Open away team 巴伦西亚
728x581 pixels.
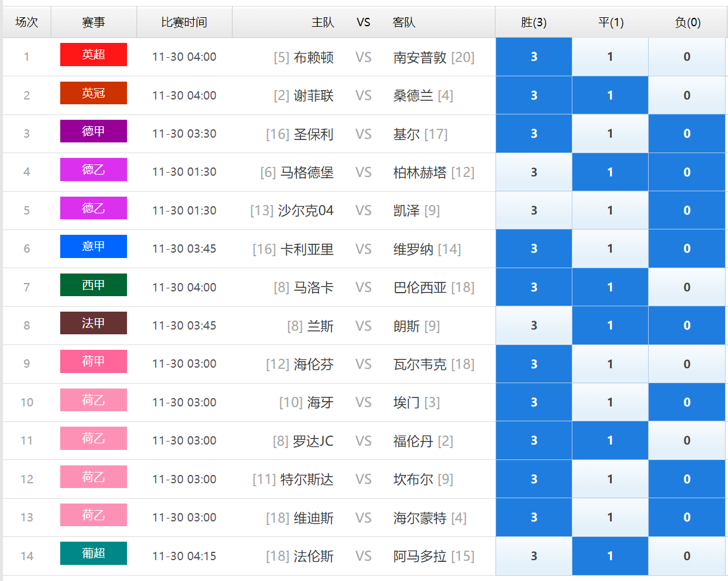(x=420, y=287)
